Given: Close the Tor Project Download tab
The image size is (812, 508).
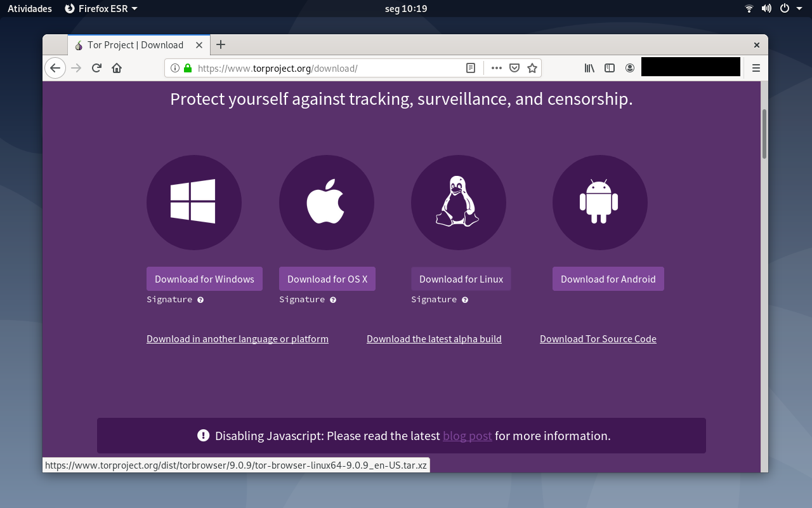Looking at the screenshot, I should (199, 45).
